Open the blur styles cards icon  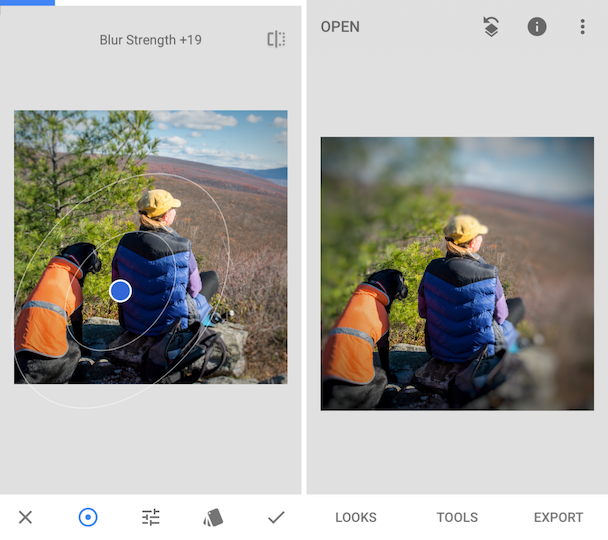[x=213, y=518]
